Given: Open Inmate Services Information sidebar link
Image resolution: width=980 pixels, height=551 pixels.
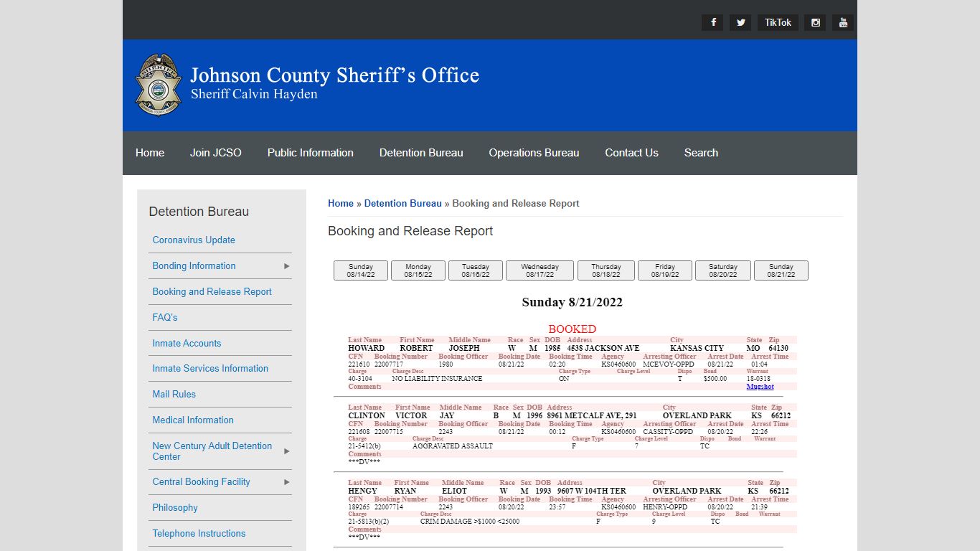Looking at the screenshot, I should tap(210, 369).
